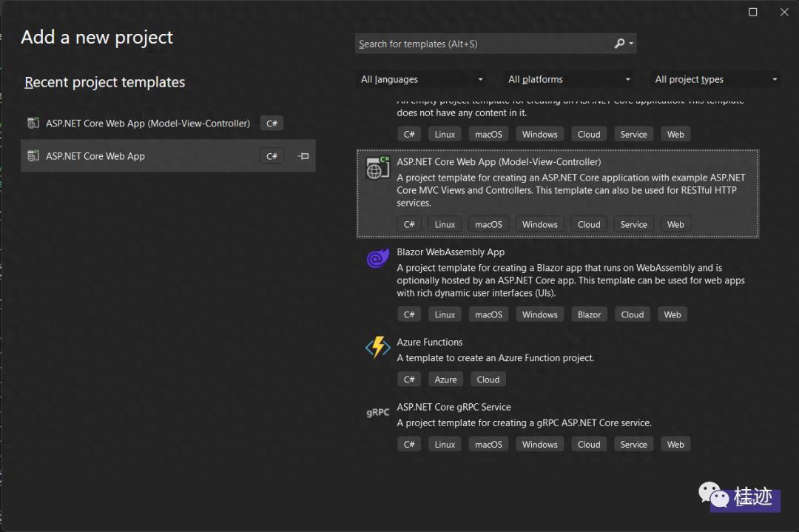Click the Web tag under ASP.NET Core gRPC Service

675,445
